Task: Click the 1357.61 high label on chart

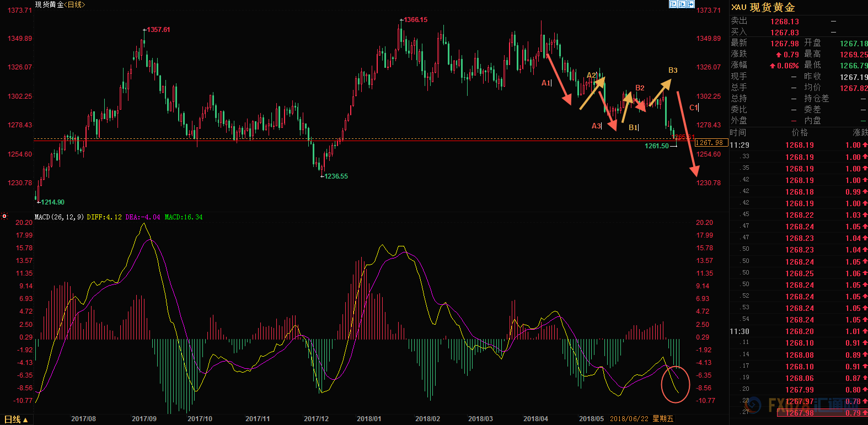Action: (158, 30)
